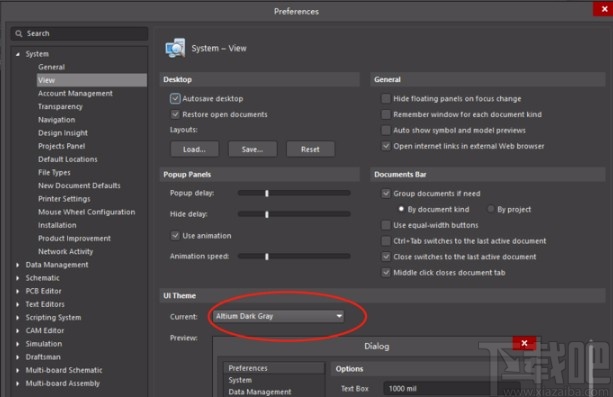
Task: Open Projects Panel settings
Action: click(61, 146)
